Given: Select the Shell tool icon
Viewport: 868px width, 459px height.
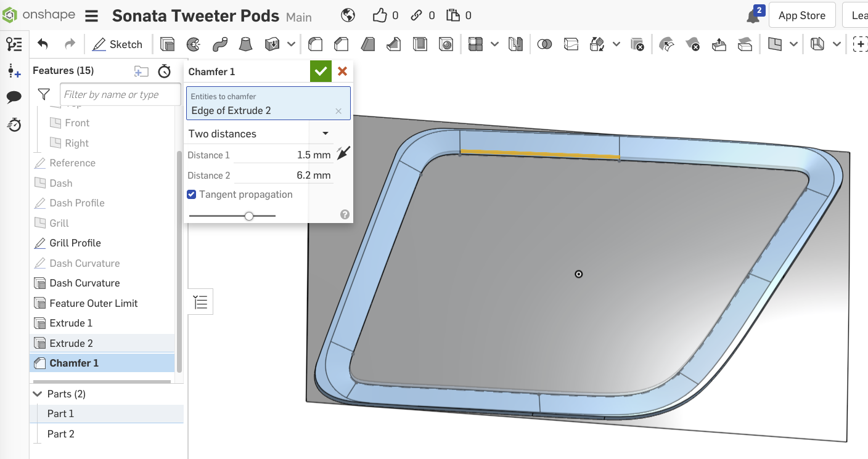Looking at the screenshot, I should 420,44.
